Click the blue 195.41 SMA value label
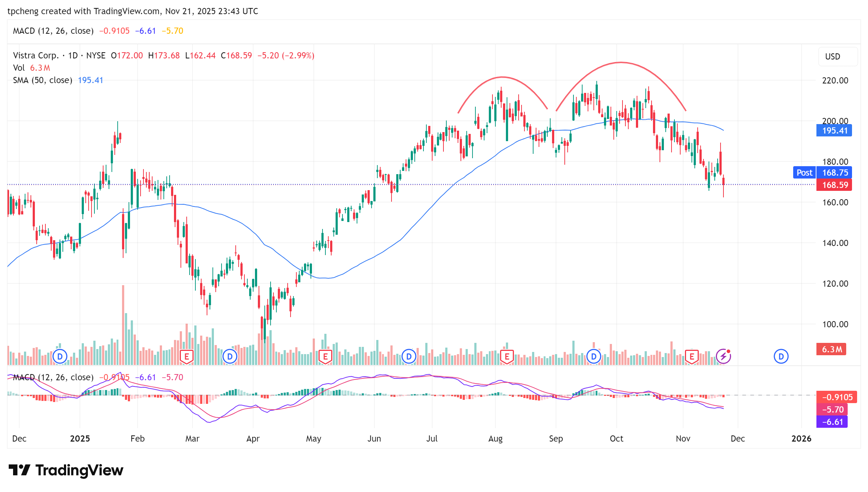The image size is (868, 492). point(834,131)
